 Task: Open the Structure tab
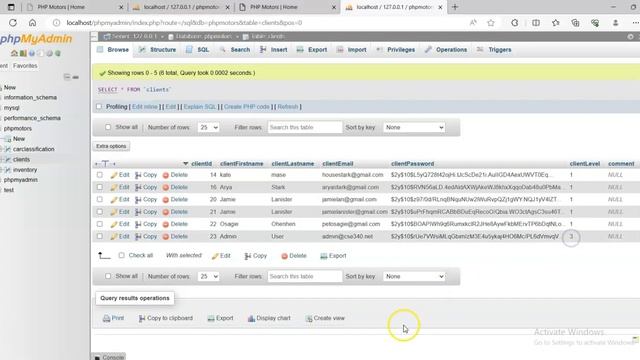coord(158,50)
